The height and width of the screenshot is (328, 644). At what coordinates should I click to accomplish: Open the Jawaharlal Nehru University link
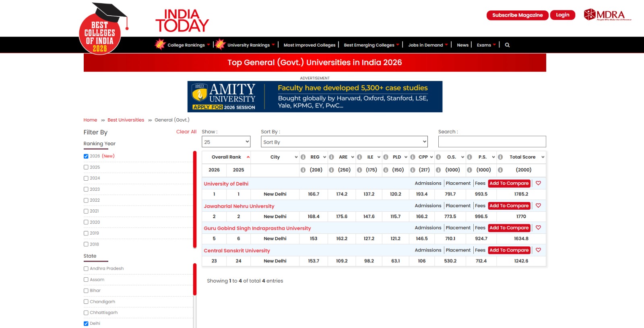pos(239,206)
